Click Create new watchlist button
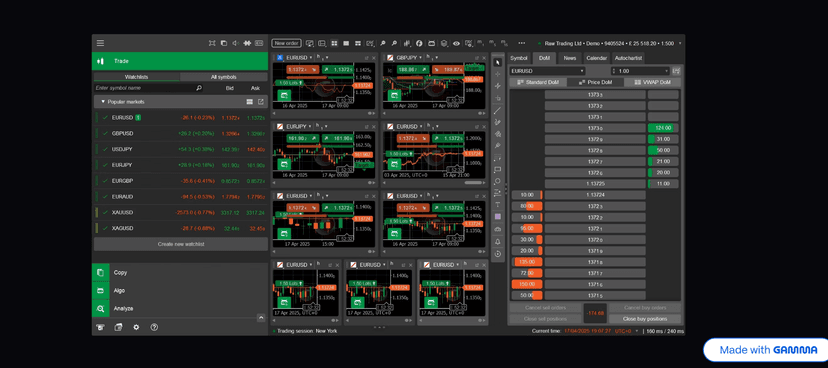This screenshot has width=828, height=368. [x=181, y=244]
